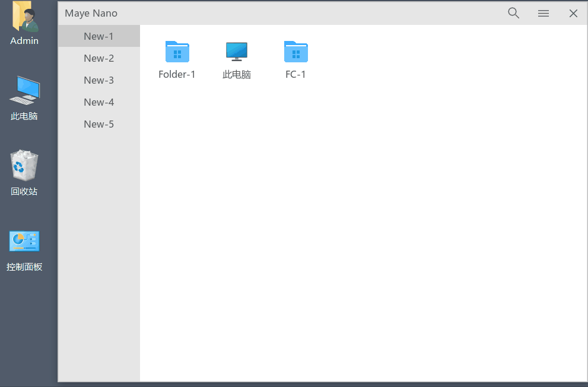Select the 控制面板 control panel desktop icon

pos(24,242)
